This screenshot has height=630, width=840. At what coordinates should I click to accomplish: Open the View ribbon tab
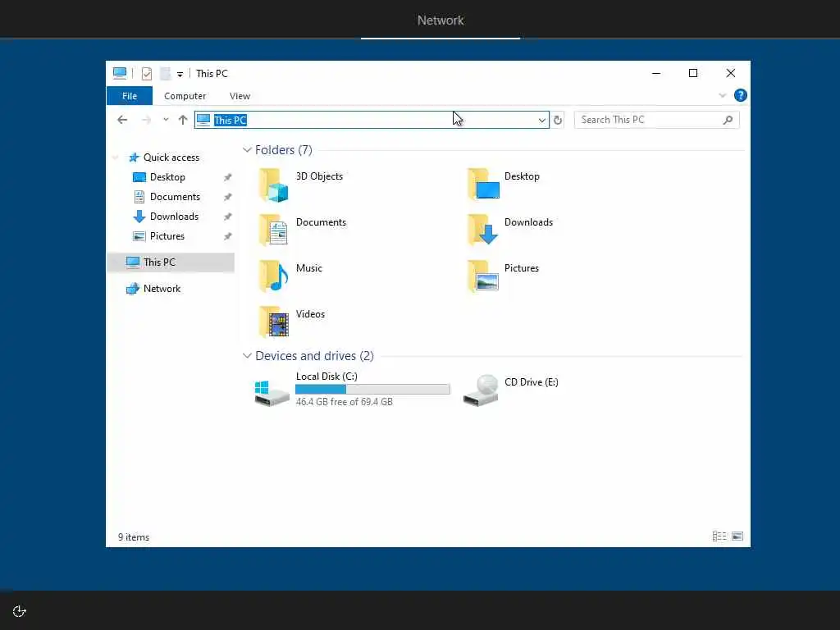240,96
